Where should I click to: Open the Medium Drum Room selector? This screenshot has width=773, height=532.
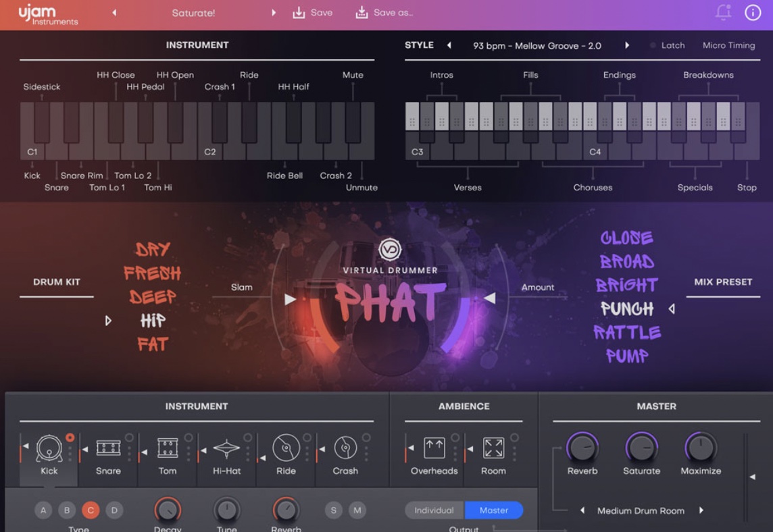pyautogui.click(x=641, y=511)
